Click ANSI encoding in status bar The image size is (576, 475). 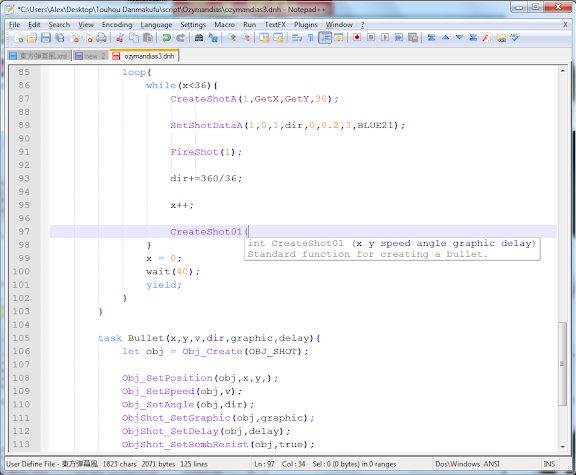coord(492,464)
